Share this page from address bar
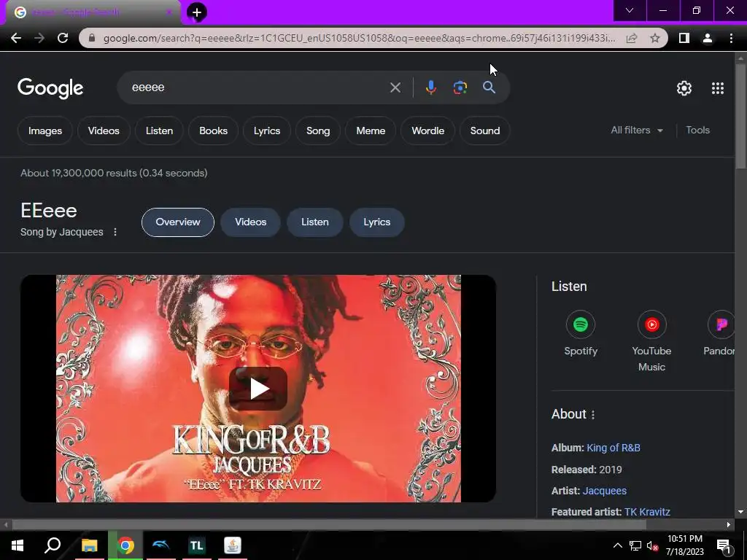Viewport: 747px width, 560px height. [632, 38]
